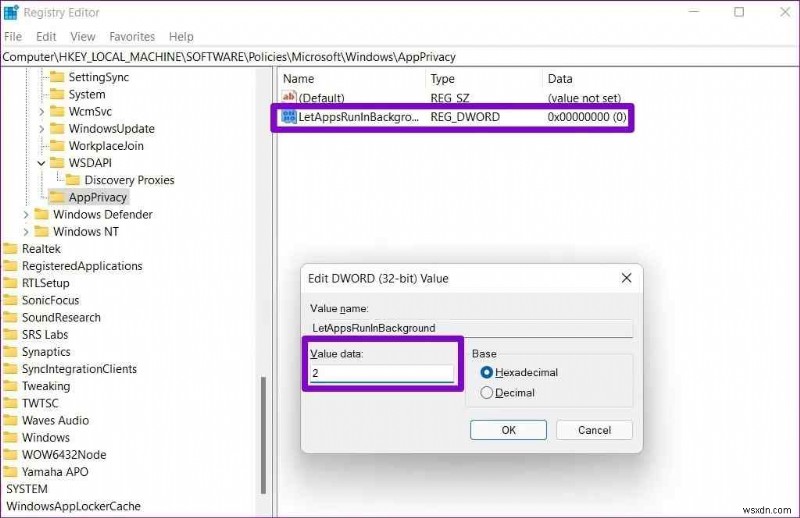Select the LetAppsRunInBackground DWORD value icon

[289, 117]
